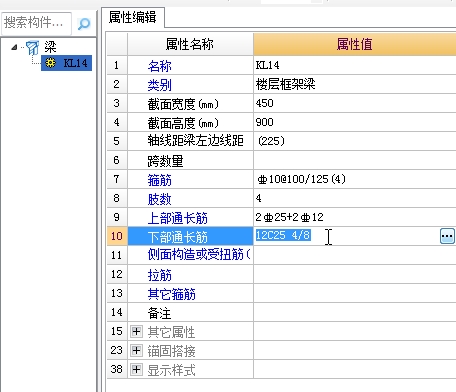Click the 类别 property label

(x=160, y=85)
